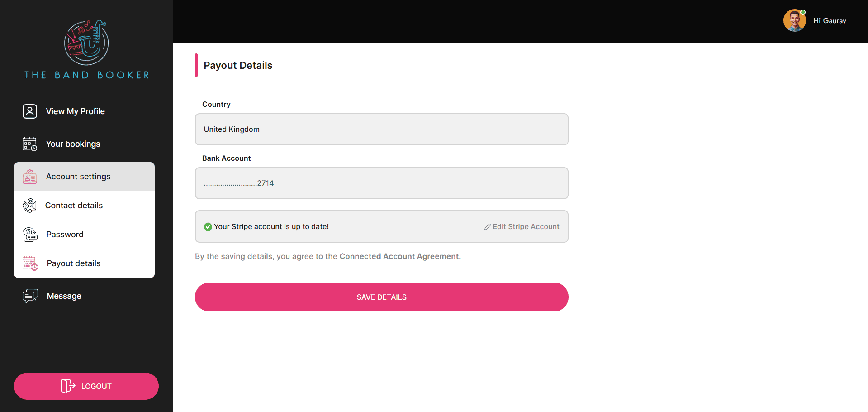Screen dimensions: 868x412
Task: Click the View My Profile person icon
Action: 30,111
